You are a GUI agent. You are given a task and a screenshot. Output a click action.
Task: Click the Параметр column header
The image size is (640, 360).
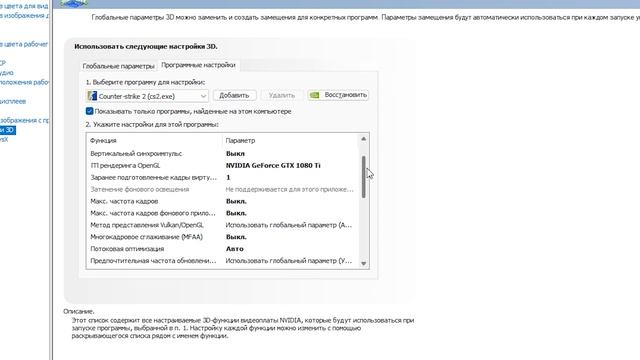(240, 140)
